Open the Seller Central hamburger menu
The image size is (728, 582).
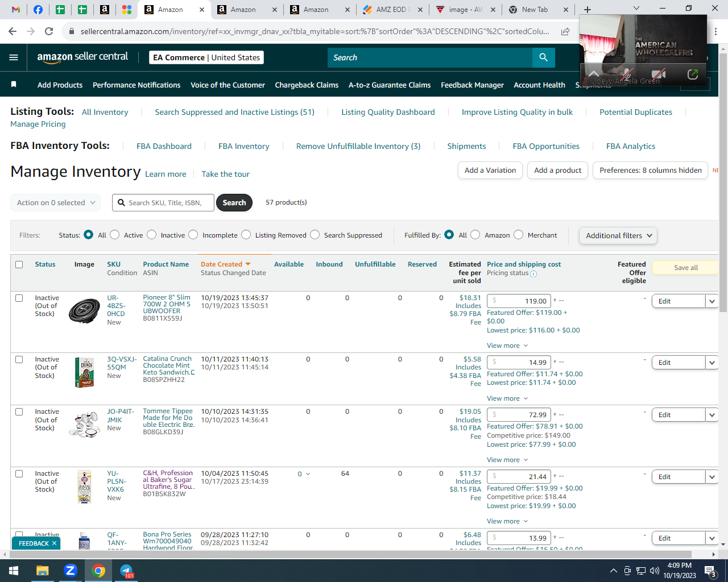click(x=14, y=57)
